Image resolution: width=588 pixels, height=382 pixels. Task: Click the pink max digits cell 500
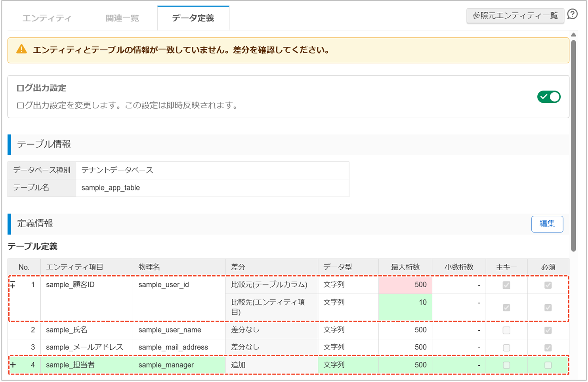[405, 285]
